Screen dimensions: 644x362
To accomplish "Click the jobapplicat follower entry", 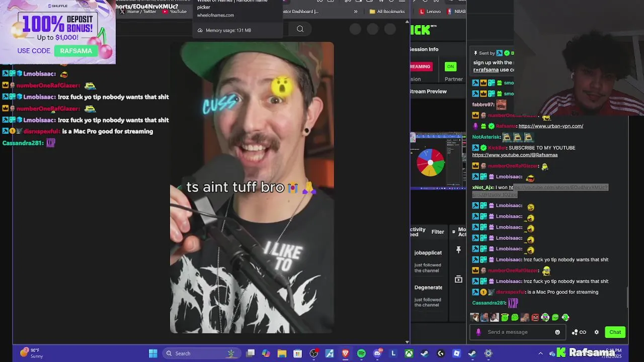I will pos(428,260).
